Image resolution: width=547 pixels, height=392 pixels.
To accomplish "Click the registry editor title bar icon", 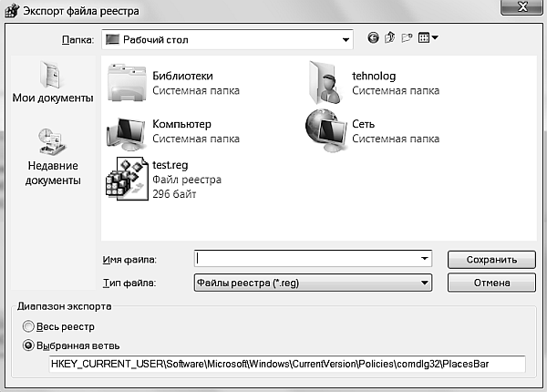I will coord(12,11).
